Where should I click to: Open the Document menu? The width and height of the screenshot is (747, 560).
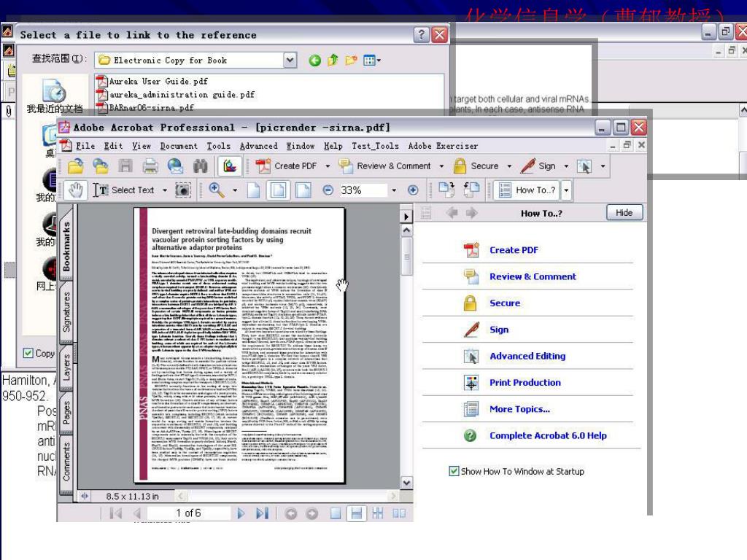179,146
